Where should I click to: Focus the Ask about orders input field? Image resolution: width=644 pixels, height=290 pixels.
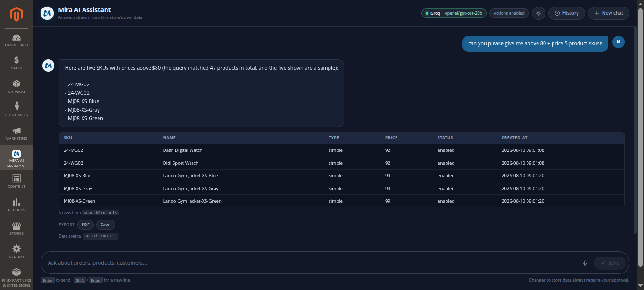311,263
